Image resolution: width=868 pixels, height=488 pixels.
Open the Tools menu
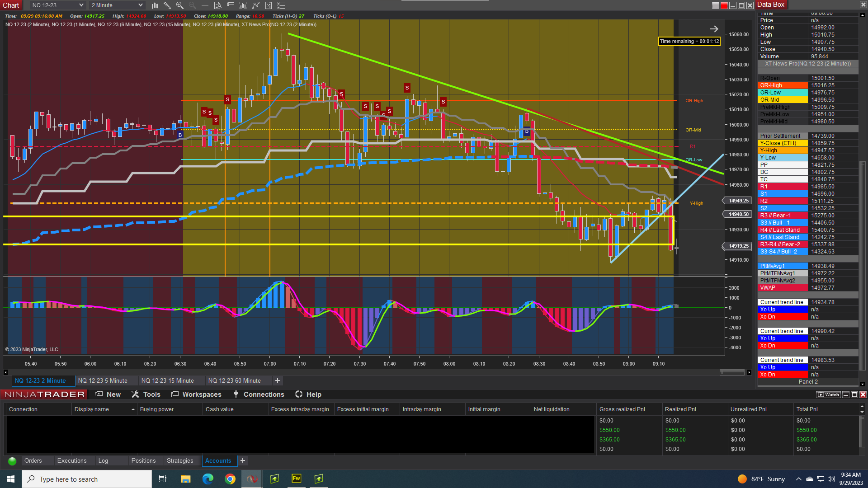pyautogui.click(x=146, y=394)
